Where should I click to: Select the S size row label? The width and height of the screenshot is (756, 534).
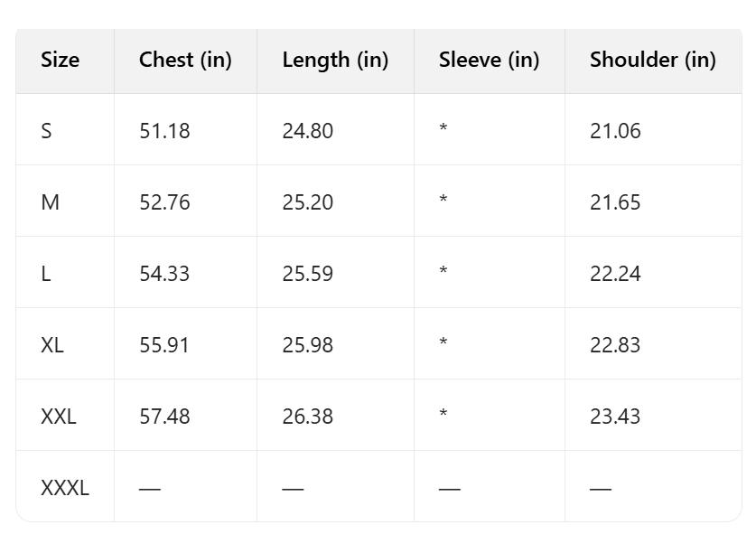(x=46, y=131)
